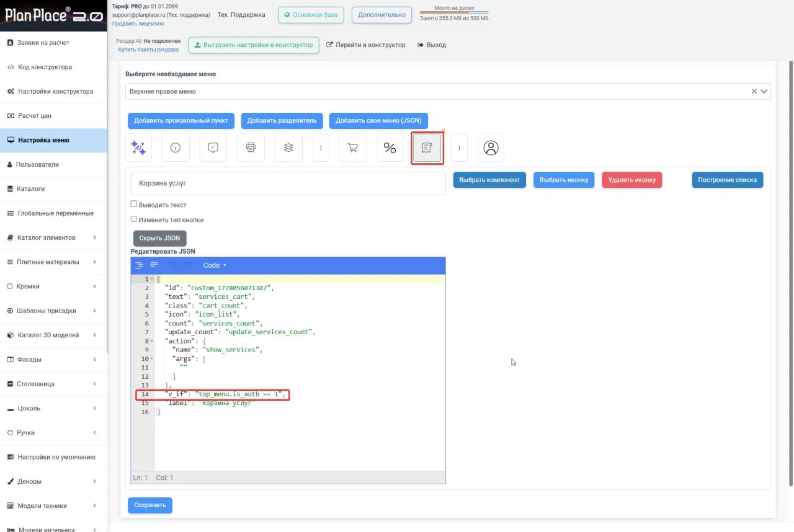Click the PlanPlace 2.0 logo
The image size is (794, 532).
pyautogui.click(x=53, y=16)
